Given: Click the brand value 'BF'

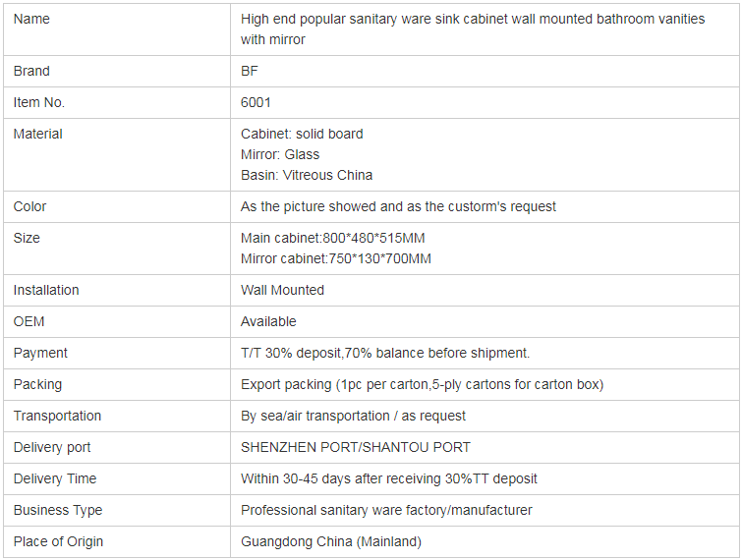Looking at the screenshot, I should (x=250, y=71).
